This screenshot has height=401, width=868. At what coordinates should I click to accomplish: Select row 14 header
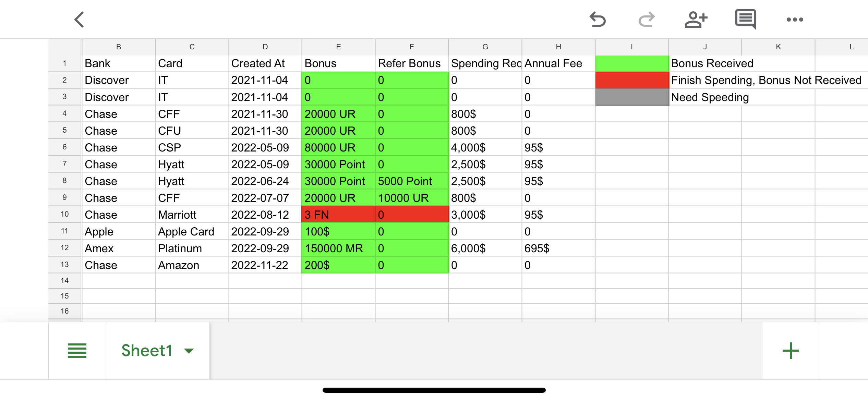65,281
